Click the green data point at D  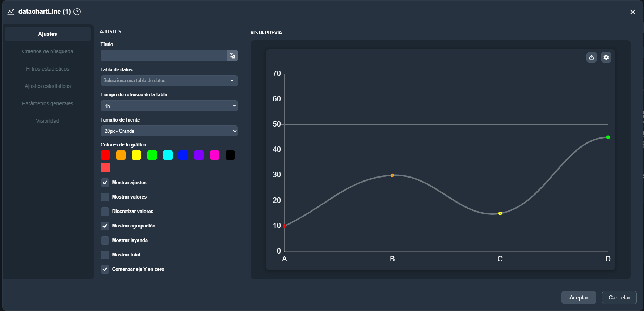608,137
